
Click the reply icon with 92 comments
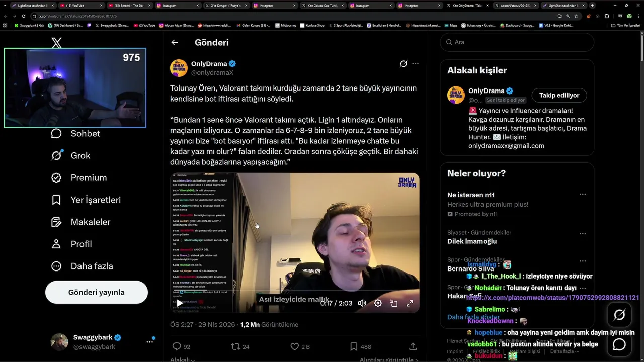pos(177,346)
